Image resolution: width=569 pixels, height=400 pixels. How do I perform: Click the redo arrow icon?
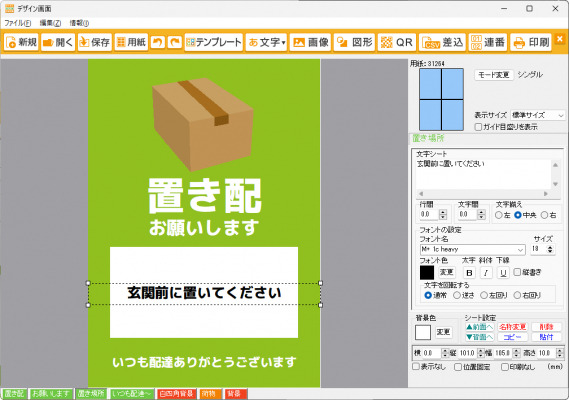coord(175,42)
